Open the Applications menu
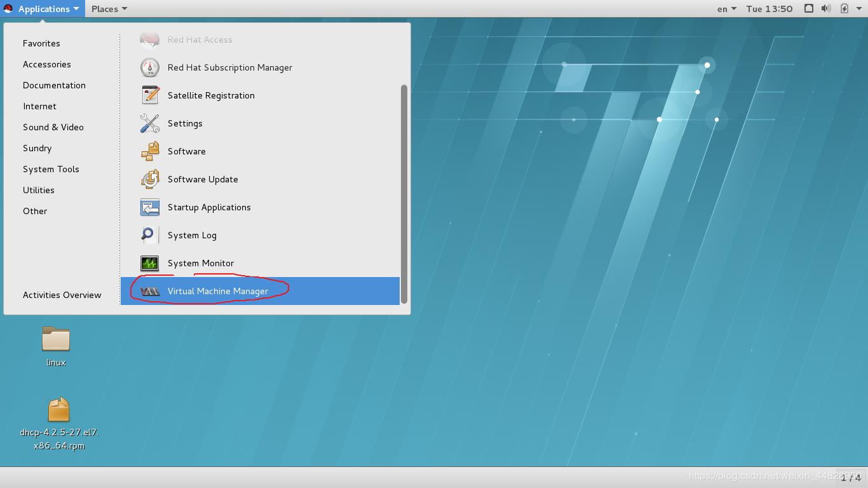Image resolution: width=868 pixels, height=488 pixels. click(43, 9)
